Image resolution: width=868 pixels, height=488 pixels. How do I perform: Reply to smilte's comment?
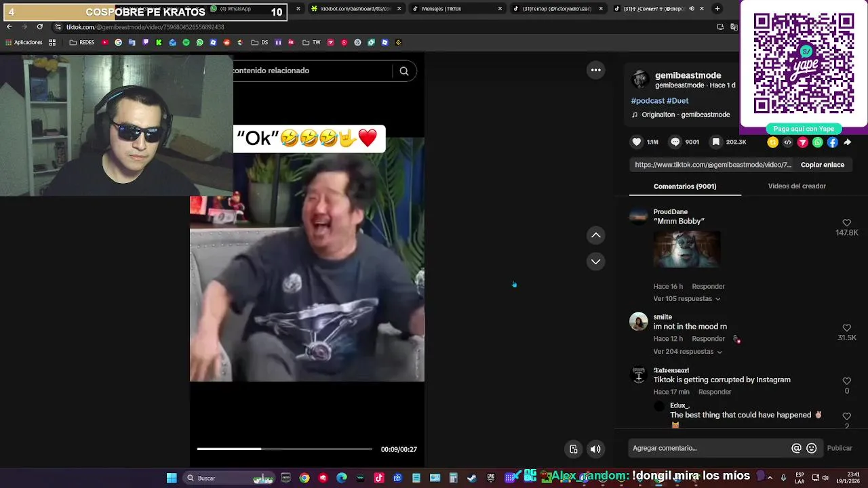point(708,338)
